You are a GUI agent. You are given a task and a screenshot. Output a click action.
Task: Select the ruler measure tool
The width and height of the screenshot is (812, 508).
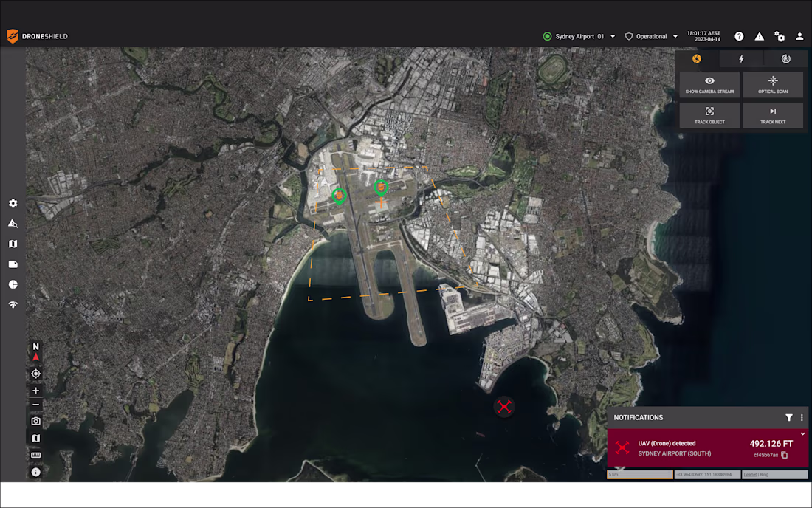point(35,455)
